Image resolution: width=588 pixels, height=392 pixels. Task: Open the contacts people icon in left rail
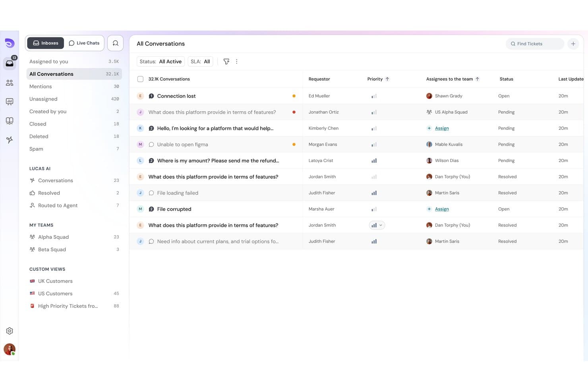pos(10,83)
